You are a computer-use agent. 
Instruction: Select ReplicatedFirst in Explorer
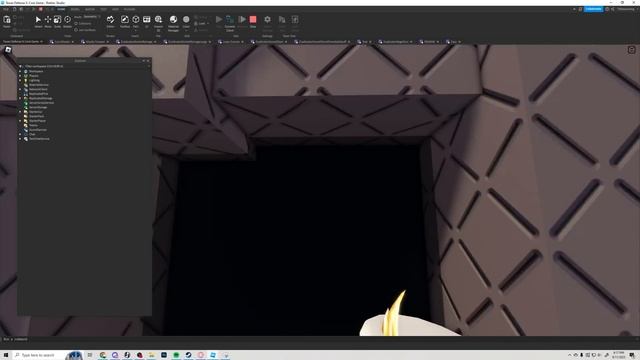click(38, 93)
